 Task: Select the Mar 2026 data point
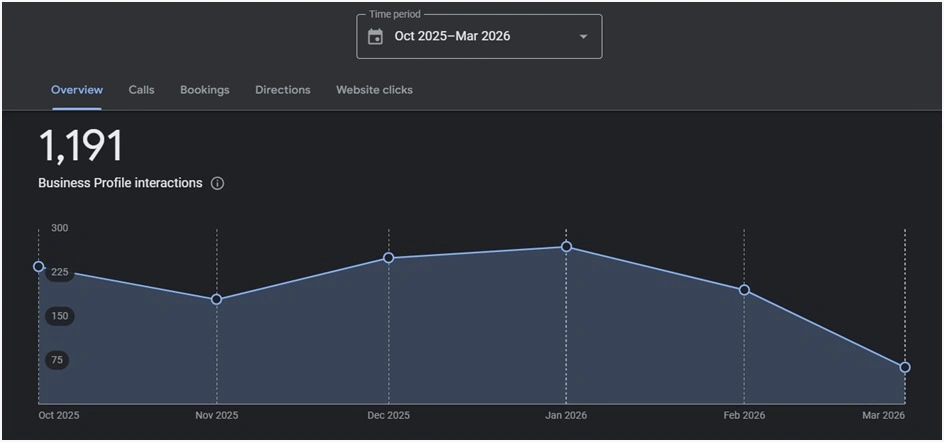[x=905, y=367]
